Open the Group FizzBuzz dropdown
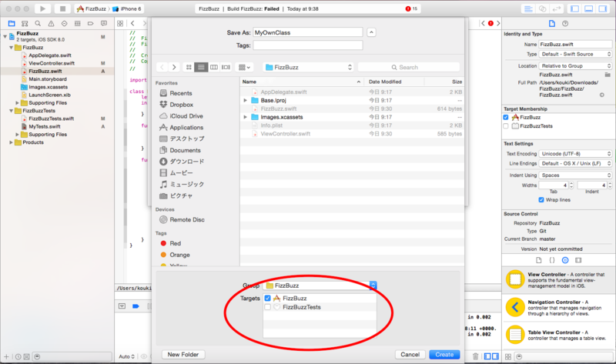The image size is (616, 364). (x=320, y=286)
